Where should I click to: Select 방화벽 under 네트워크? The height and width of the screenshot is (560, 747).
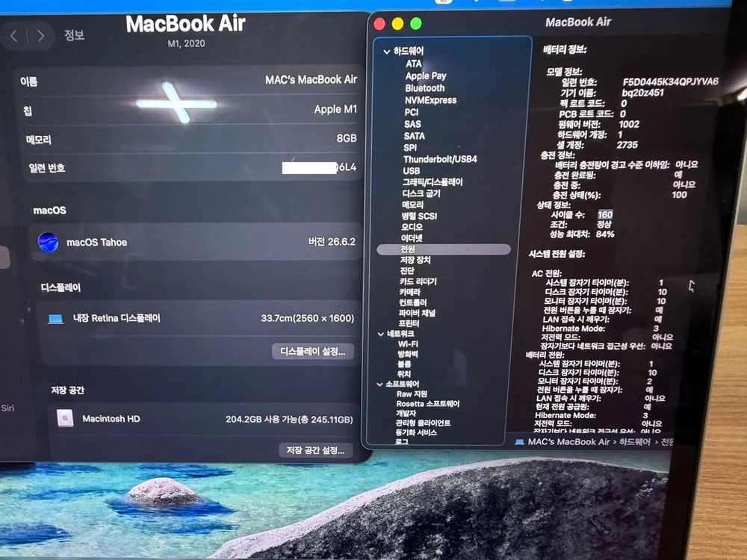coord(408,354)
